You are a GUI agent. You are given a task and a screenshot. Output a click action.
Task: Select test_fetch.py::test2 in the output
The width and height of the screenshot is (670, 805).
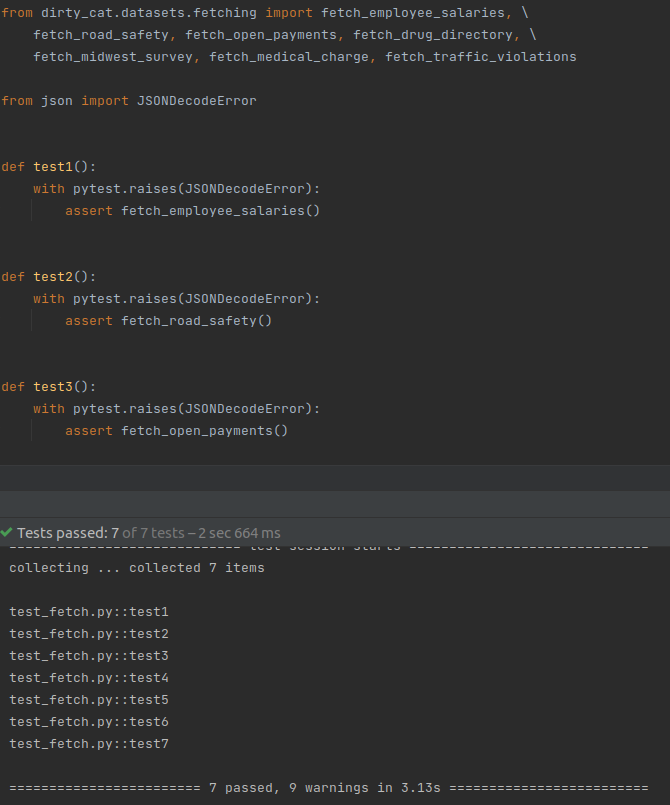[89, 634]
